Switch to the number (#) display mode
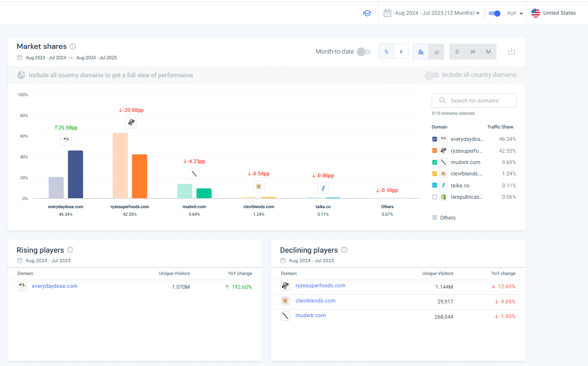The width and height of the screenshot is (588, 366). [401, 52]
